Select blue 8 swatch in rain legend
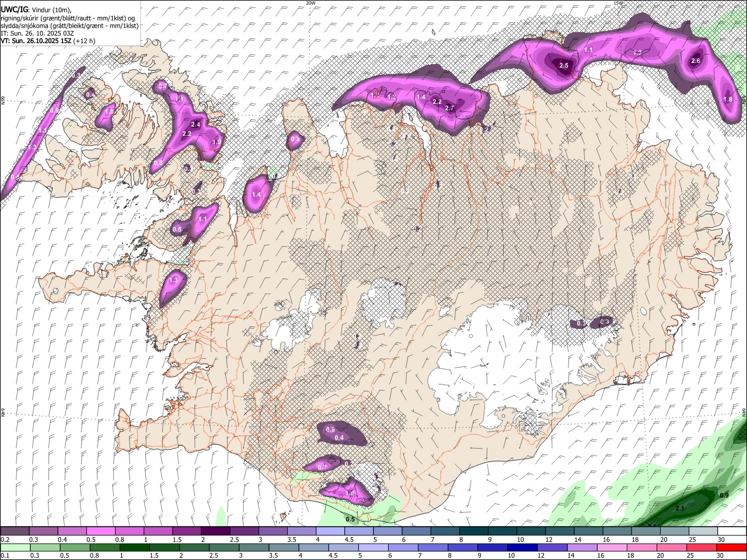Image resolution: width=747 pixels, height=560 pixels. (x=462, y=547)
